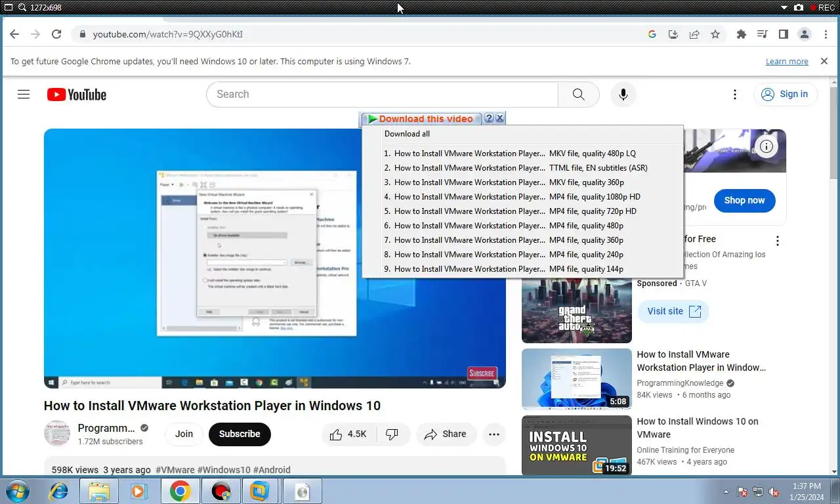The width and height of the screenshot is (840, 504).
Task: Download TTML file, EN subtitles
Action: click(x=522, y=168)
